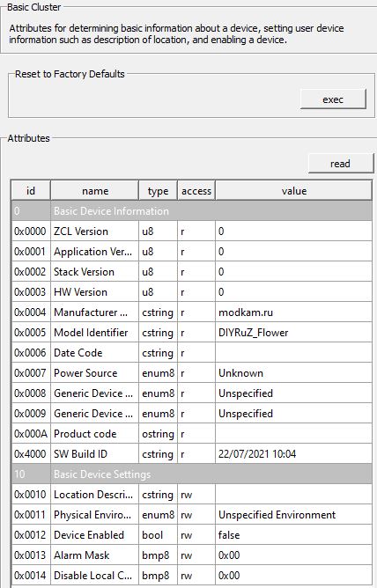Select the ZCL Version attribute row

point(192,232)
